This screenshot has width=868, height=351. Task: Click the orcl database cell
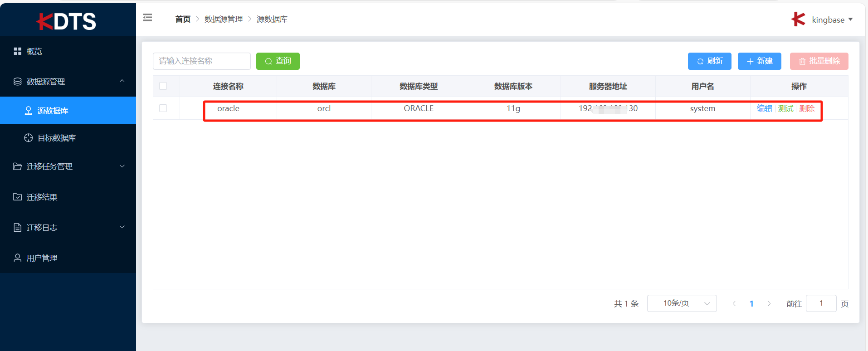324,108
